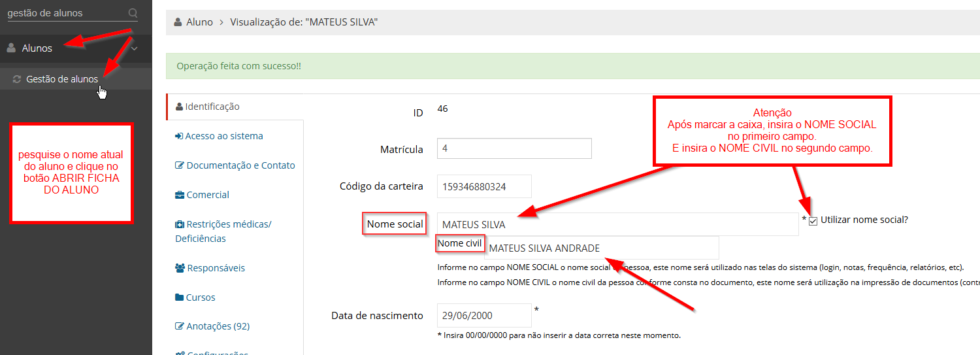Click the Data de nascimento field

click(484, 315)
